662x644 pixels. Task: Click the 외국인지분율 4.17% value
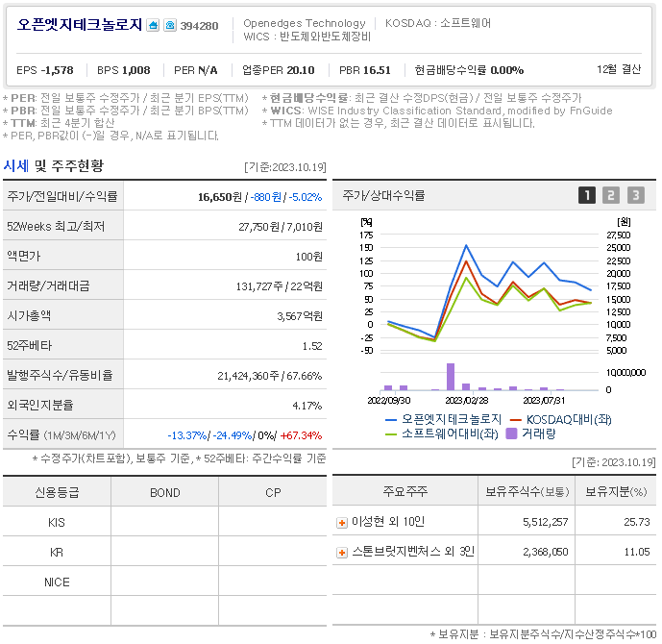(x=307, y=406)
